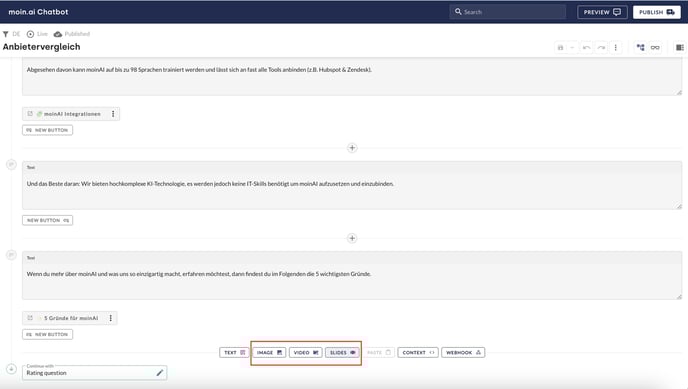Add a WEBHOOK element
This screenshot has width=688, height=389.
click(x=463, y=353)
